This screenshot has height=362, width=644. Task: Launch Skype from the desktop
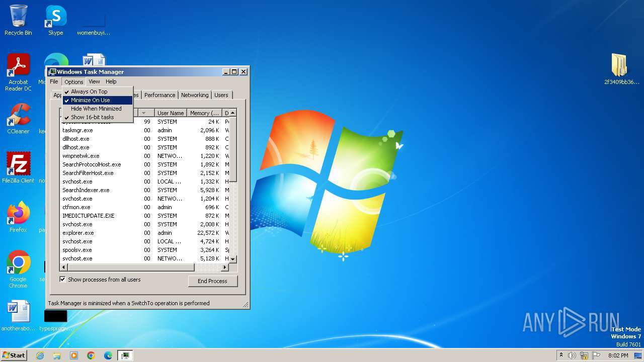coord(55,20)
